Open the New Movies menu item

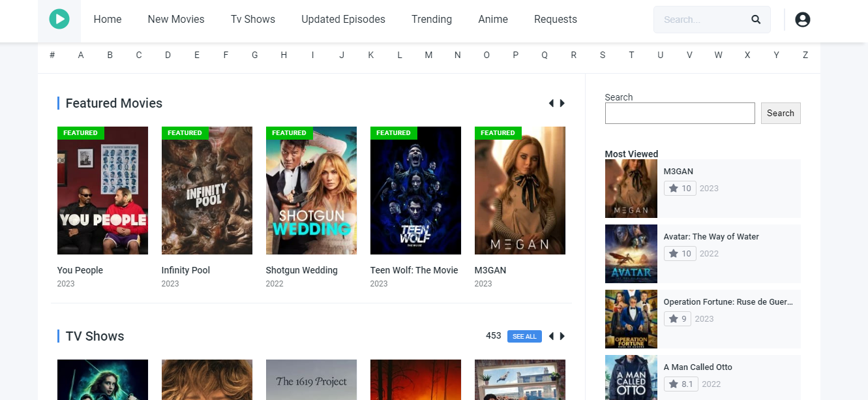pos(176,20)
